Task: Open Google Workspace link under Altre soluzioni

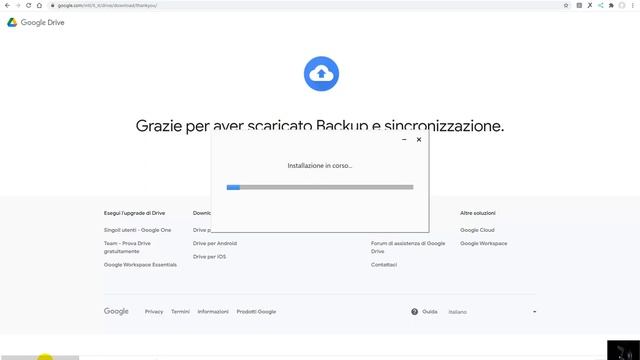Action: click(484, 243)
